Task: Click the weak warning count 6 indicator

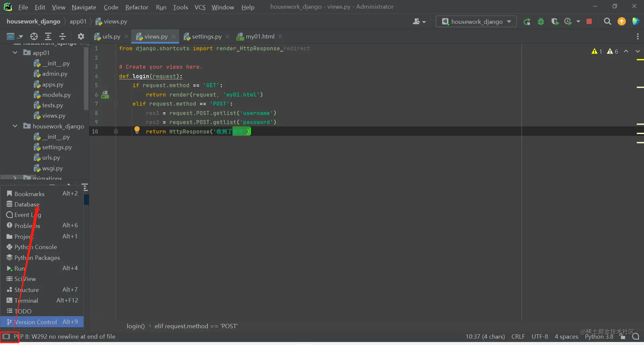Action: (612, 51)
